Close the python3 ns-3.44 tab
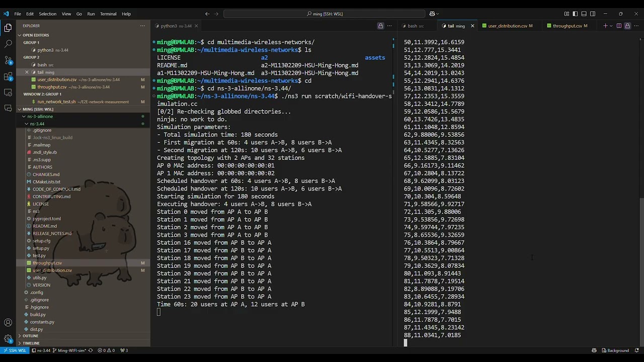 (196, 26)
